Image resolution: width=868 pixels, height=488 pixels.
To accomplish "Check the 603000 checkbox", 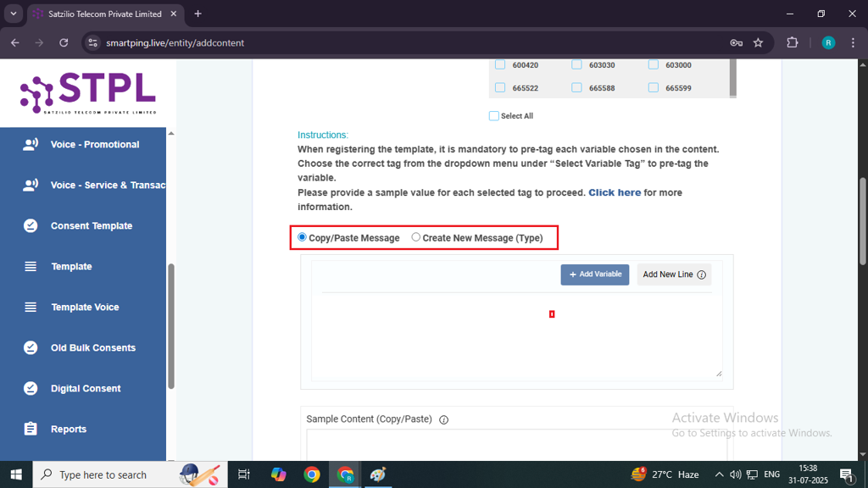I will [654, 64].
